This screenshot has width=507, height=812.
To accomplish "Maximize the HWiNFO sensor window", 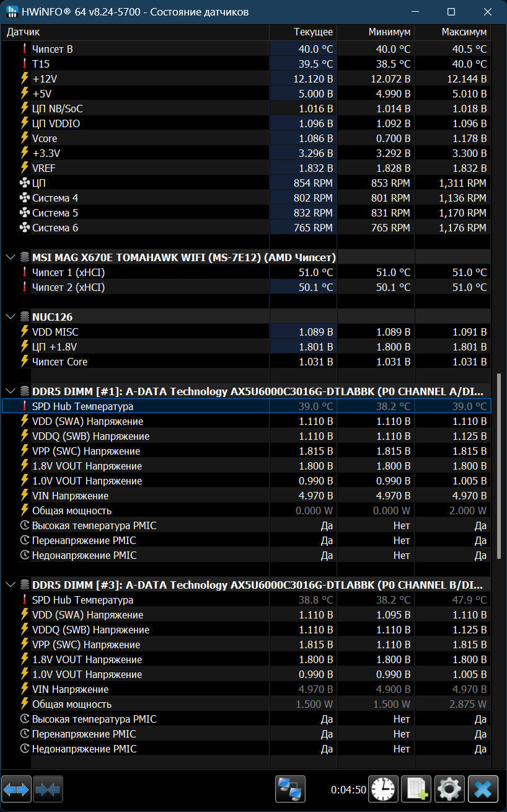I will (x=451, y=12).
